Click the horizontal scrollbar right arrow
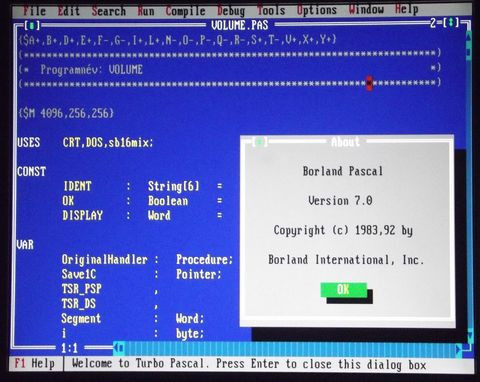The image size is (480, 382). point(459,349)
